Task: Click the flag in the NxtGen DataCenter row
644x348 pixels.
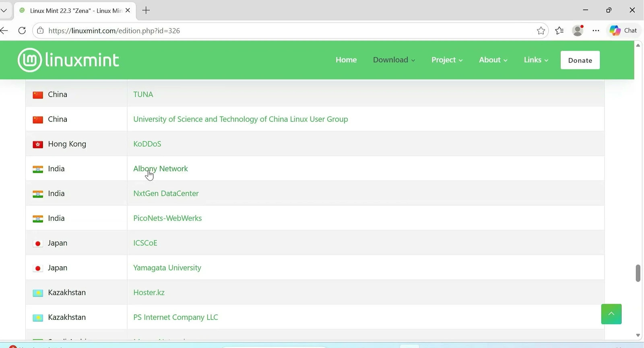Action: pos(38,194)
